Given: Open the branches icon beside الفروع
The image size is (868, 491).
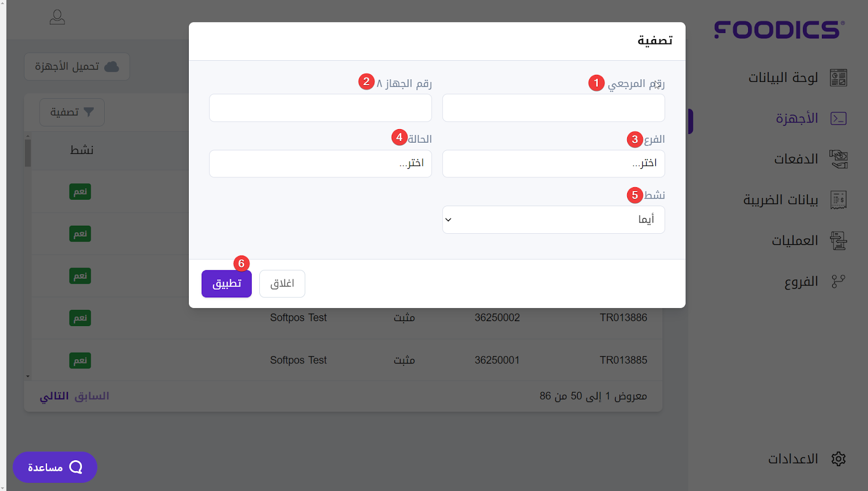Looking at the screenshot, I should coord(838,281).
